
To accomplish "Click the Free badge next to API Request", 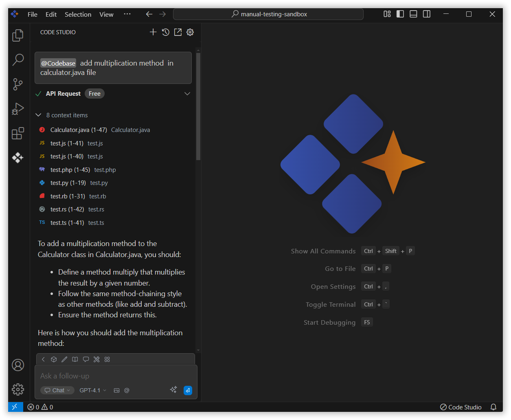I will [x=94, y=94].
